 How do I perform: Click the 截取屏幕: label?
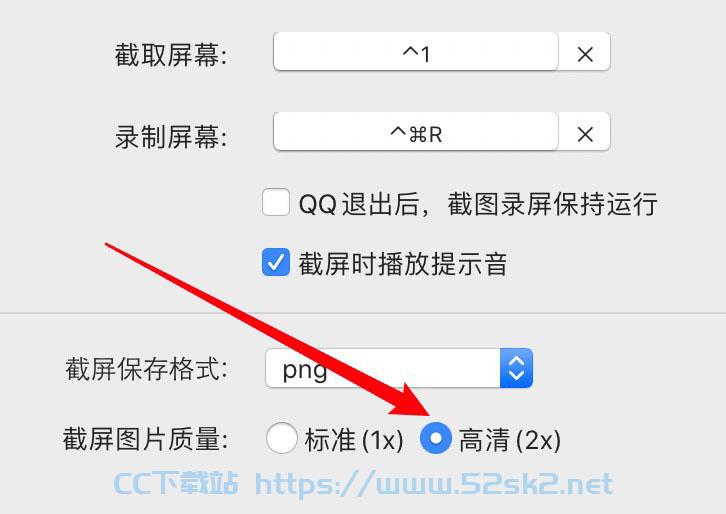pyautogui.click(x=171, y=55)
